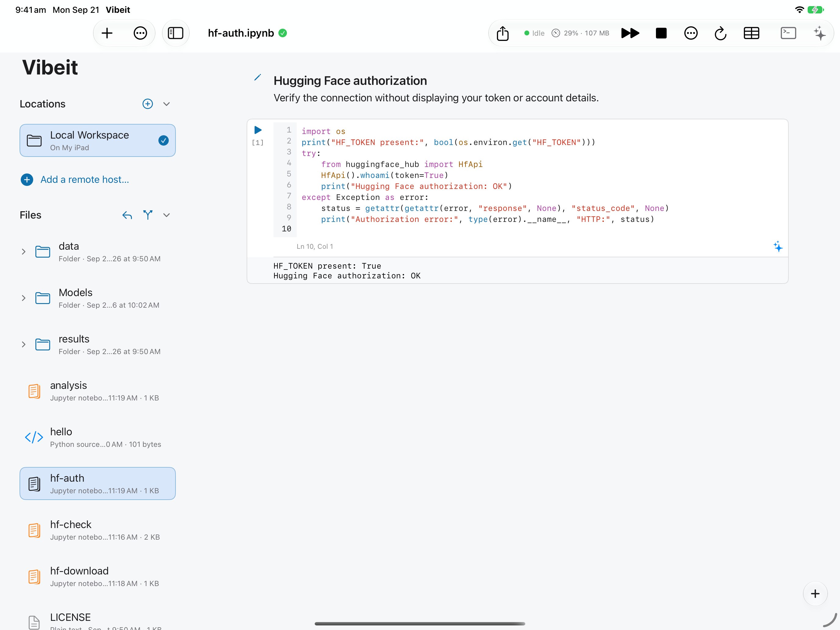
Task: Click the execution count [1] label
Action: 258,143
